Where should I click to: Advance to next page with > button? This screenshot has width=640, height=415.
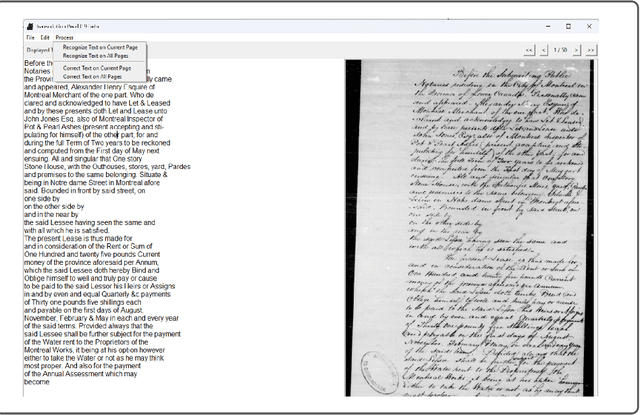[x=578, y=49]
